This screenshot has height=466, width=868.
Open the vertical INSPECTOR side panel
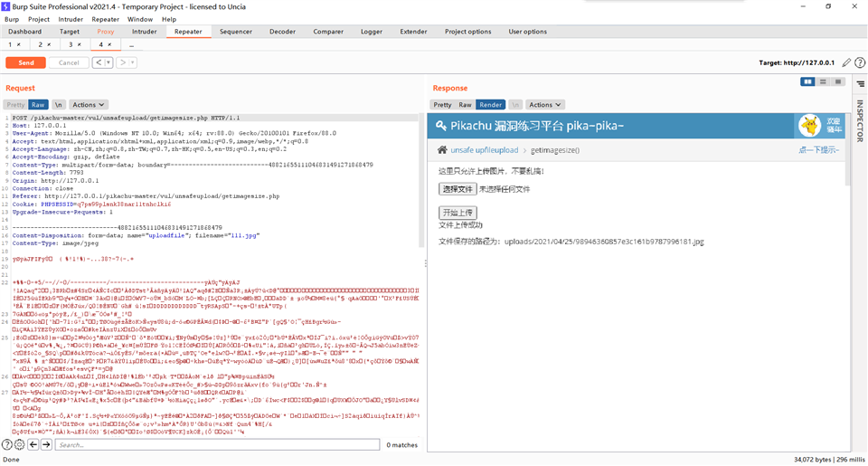click(860, 120)
